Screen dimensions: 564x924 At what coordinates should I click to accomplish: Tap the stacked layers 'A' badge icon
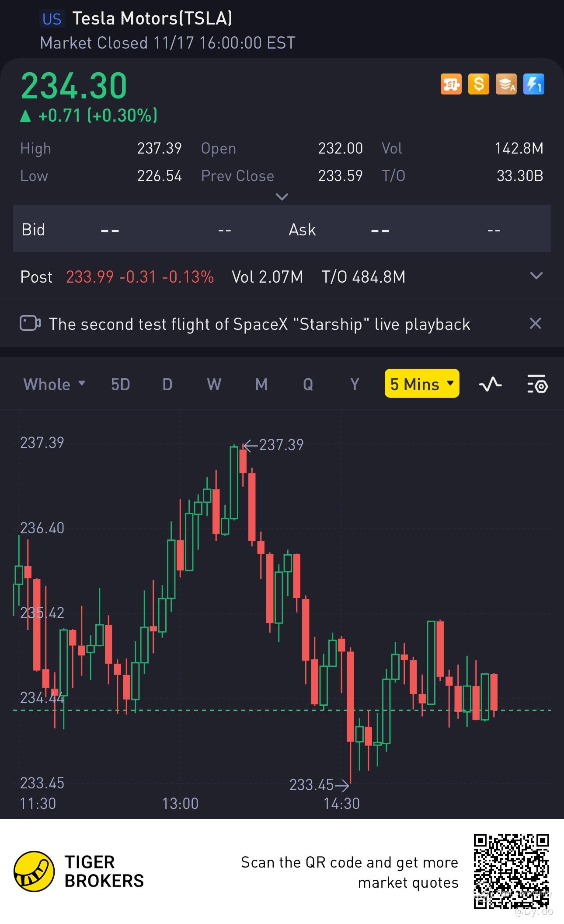click(x=506, y=84)
